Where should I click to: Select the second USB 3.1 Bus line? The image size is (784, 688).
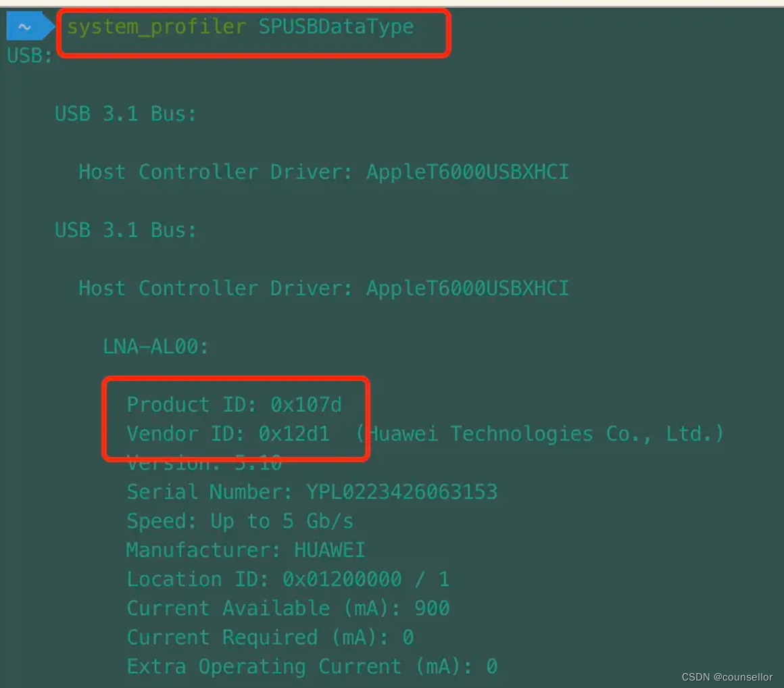click(126, 230)
